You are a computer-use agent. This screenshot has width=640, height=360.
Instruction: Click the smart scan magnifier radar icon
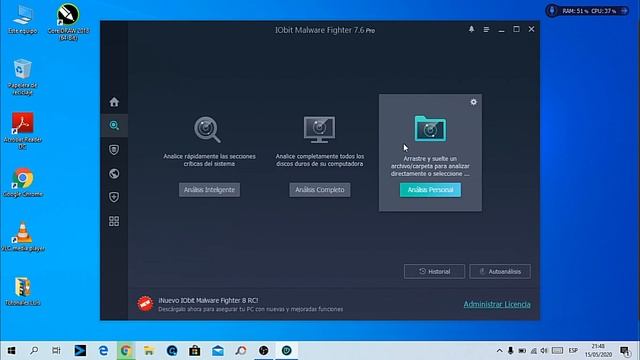[207, 129]
